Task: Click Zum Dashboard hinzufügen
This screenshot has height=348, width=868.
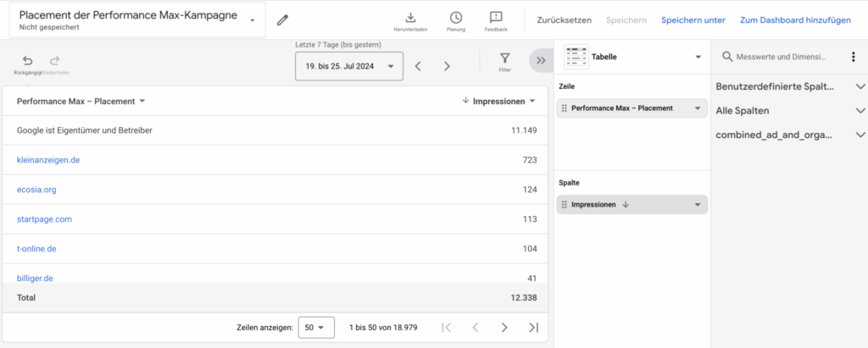Action: click(795, 20)
